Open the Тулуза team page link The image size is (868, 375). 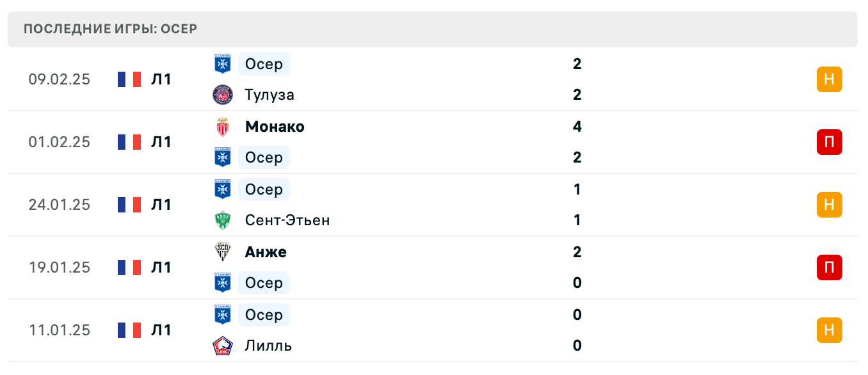[269, 95]
